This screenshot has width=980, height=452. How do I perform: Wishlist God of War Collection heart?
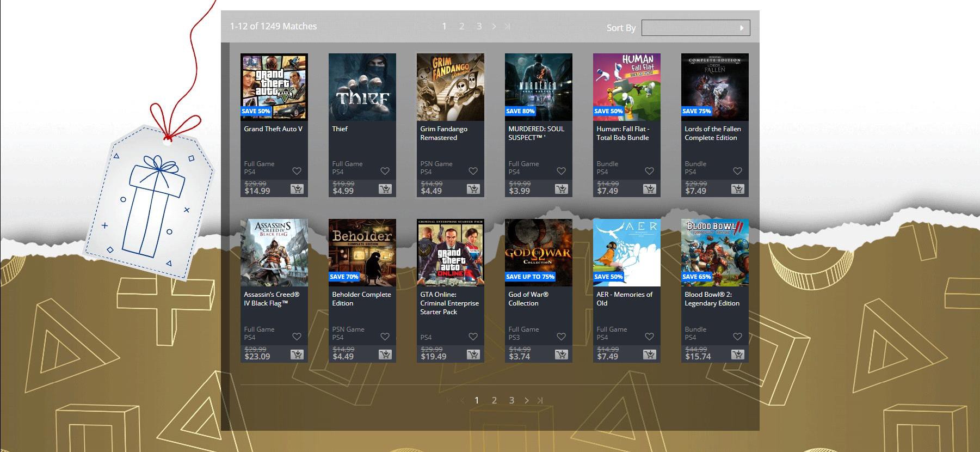coord(562,337)
